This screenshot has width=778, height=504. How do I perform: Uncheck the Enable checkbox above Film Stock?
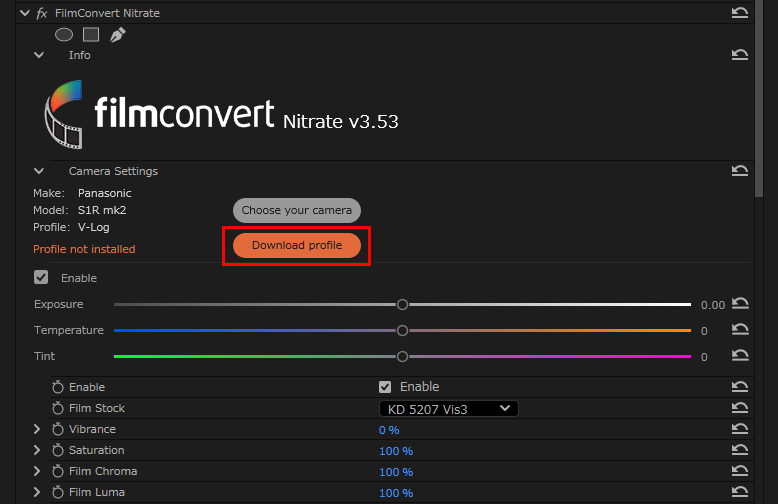pyautogui.click(x=385, y=387)
